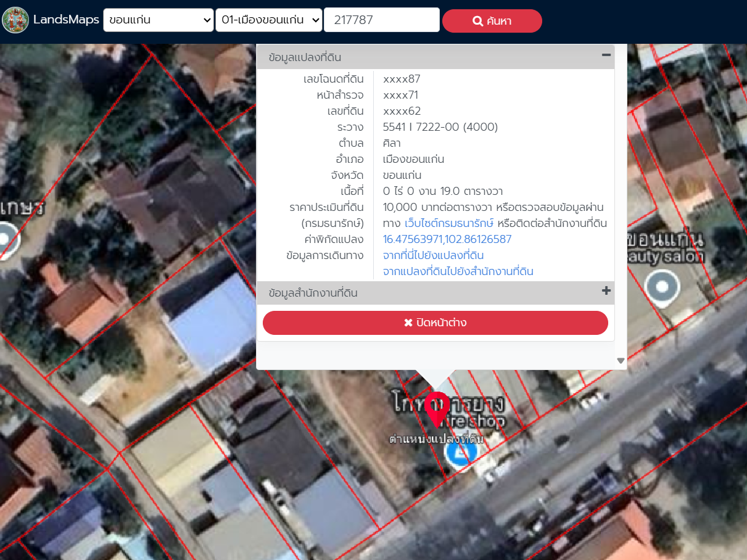Click the LandsMaps title text
This screenshot has width=747, height=560.
pyautogui.click(x=66, y=20)
